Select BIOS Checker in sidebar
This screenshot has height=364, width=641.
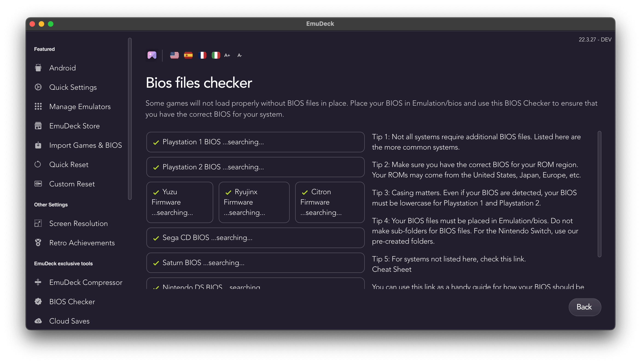pos(72,301)
